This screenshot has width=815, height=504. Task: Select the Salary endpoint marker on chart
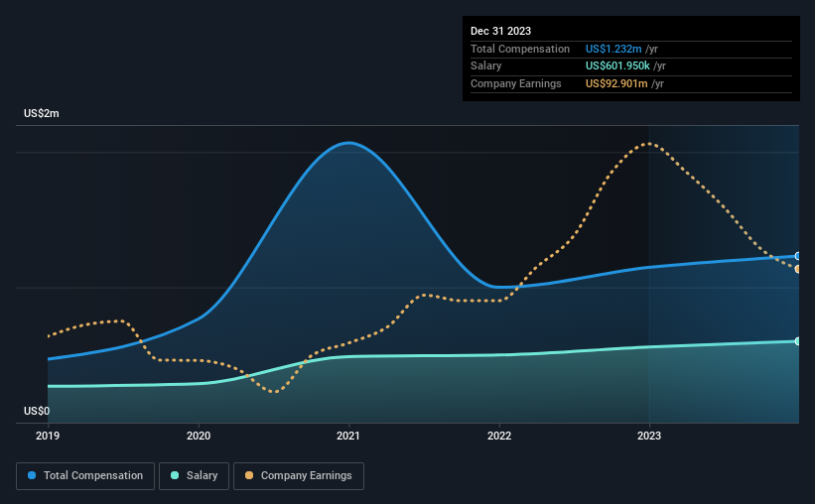pos(798,341)
